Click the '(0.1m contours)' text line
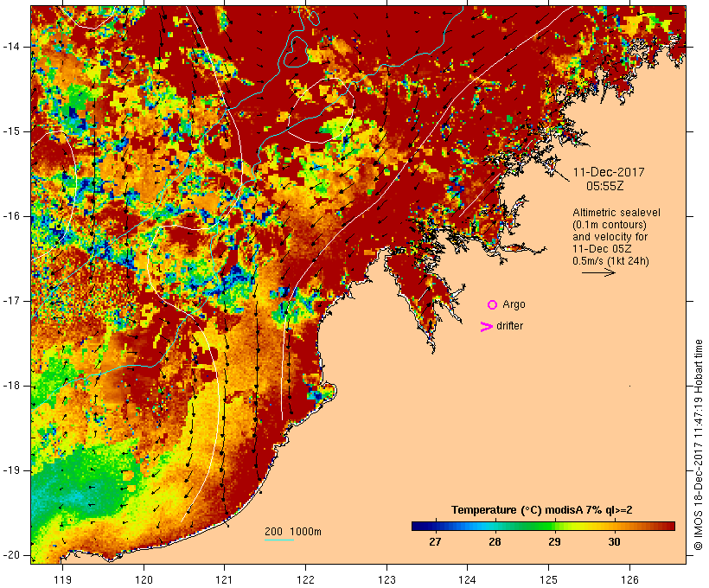 pyautogui.click(x=610, y=225)
